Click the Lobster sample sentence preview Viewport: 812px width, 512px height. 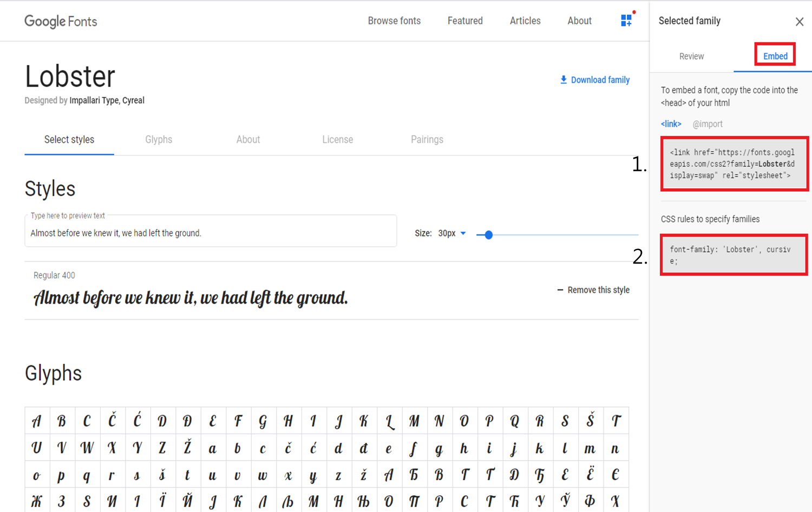(191, 298)
